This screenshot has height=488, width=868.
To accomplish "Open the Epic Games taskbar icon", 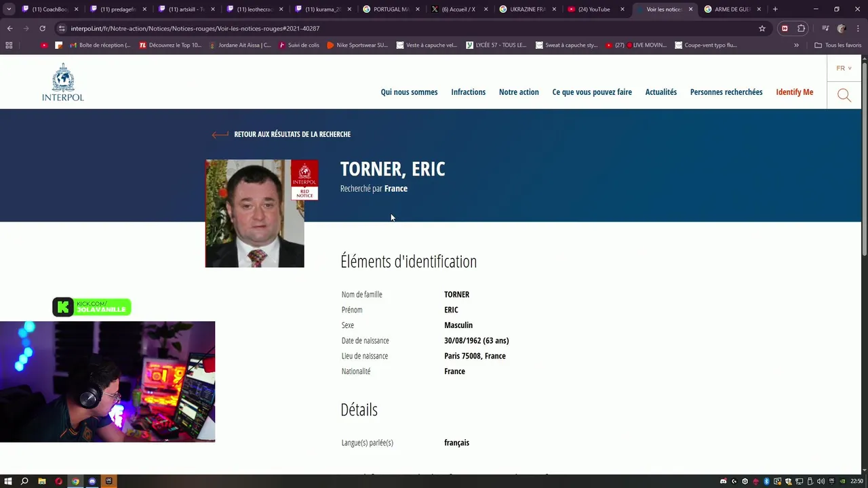I will tap(108, 481).
